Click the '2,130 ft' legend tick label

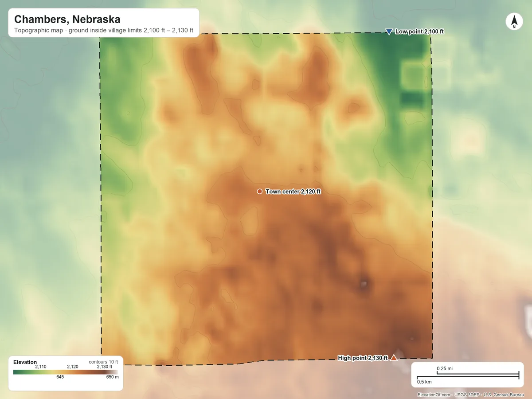(x=105, y=367)
